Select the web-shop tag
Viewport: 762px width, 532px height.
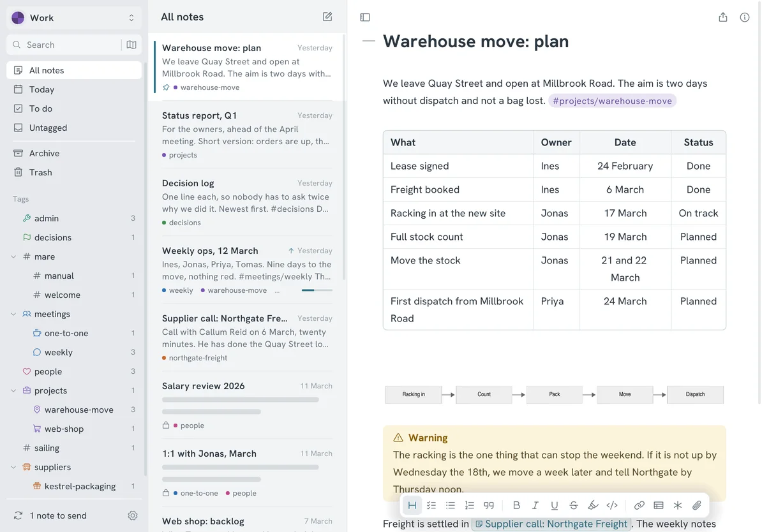pos(74,429)
